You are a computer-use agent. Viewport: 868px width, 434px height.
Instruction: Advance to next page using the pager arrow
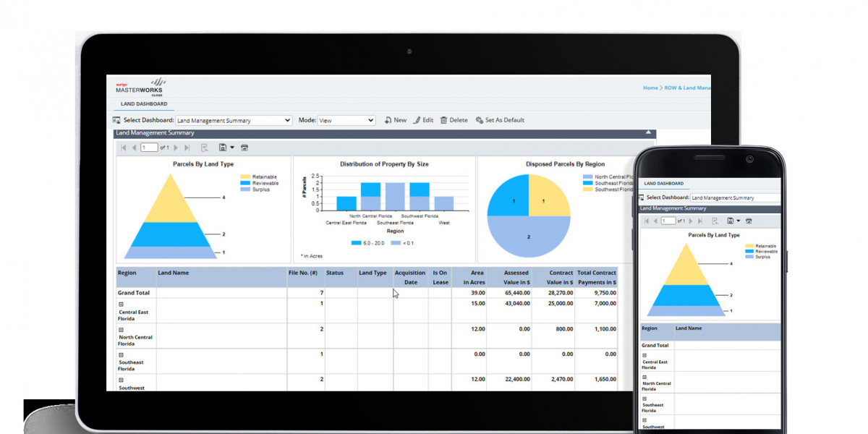point(175,147)
